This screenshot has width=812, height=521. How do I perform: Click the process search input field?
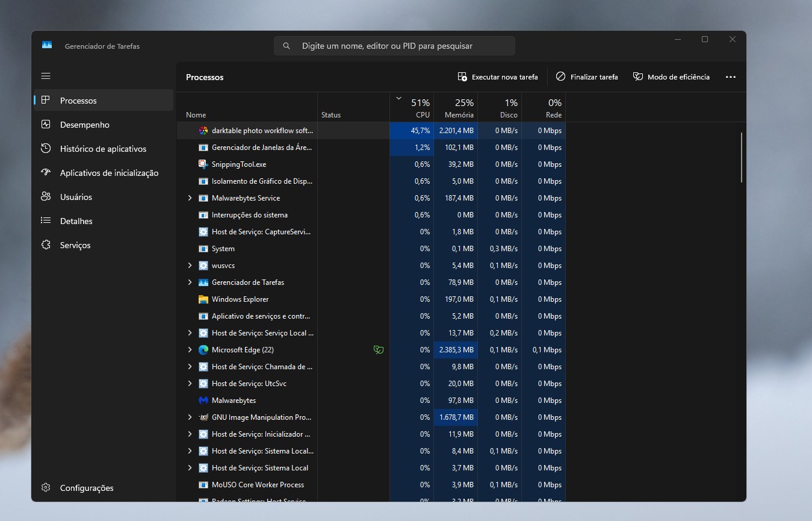coord(394,46)
